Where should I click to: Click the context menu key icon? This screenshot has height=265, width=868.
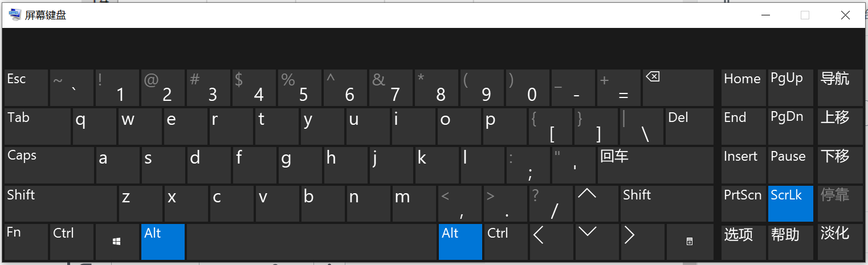pyautogui.click(x=690, y=242)
